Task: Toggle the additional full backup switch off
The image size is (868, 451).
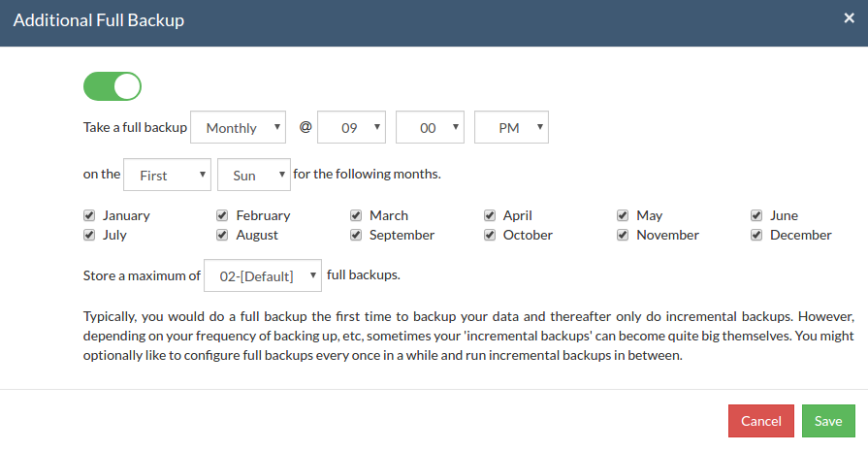Action: point(113,86)
